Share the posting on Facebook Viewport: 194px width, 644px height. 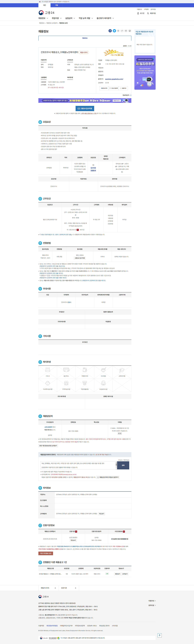[110, 31]
